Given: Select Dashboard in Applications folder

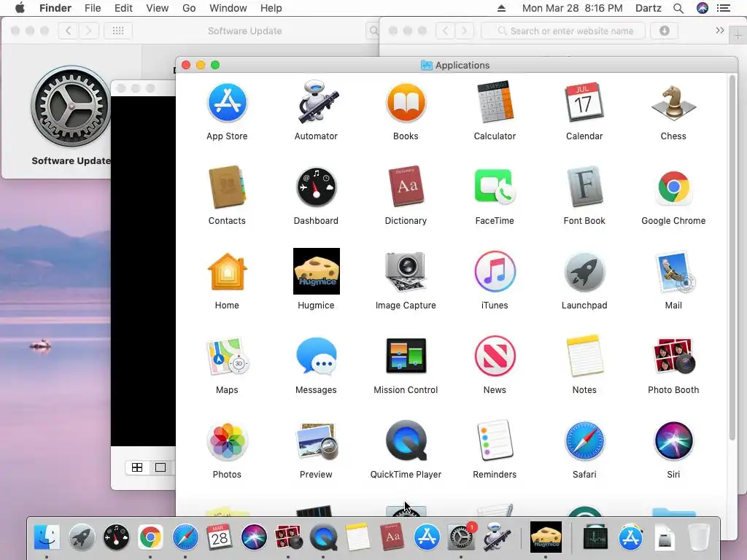Looking at the screenshot, I should pos(316,187).
